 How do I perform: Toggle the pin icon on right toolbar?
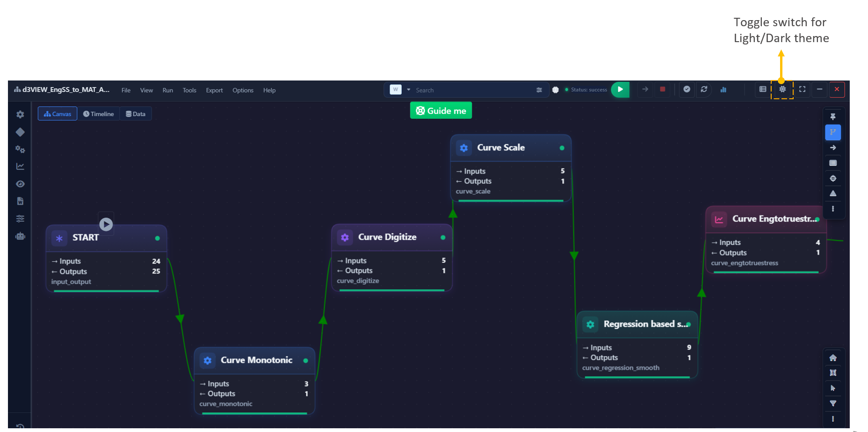point(833,117)
